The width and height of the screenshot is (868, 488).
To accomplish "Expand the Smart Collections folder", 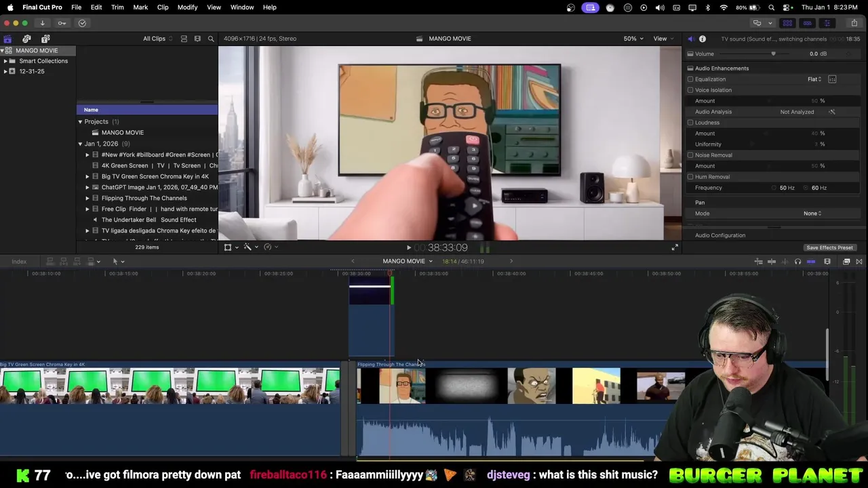I will [x=5, y=61].
